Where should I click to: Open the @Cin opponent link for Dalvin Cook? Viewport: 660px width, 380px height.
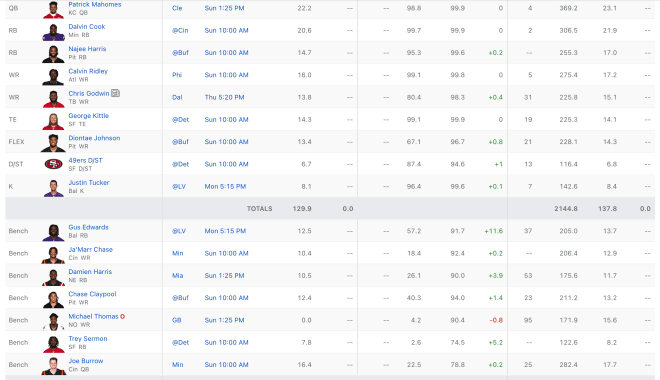point(180,30)
